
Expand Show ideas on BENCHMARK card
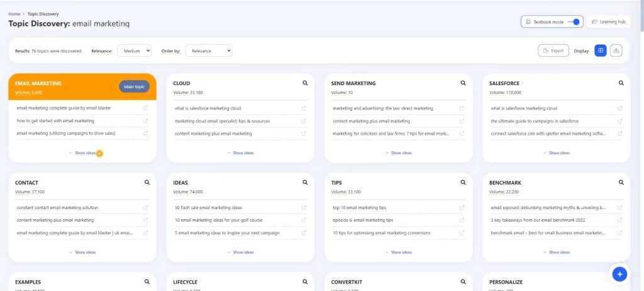click(557, 252)
